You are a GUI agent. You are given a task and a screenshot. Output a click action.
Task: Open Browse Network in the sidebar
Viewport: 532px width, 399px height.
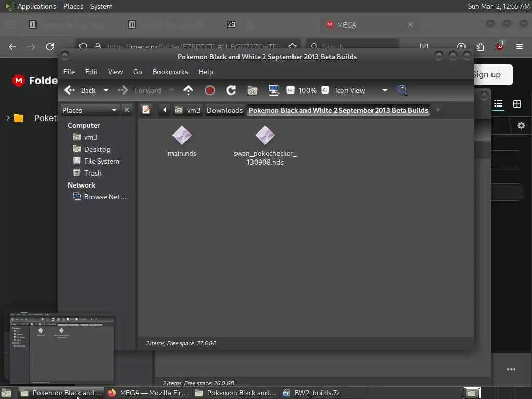pyautogui.click(x=100, y=197)
